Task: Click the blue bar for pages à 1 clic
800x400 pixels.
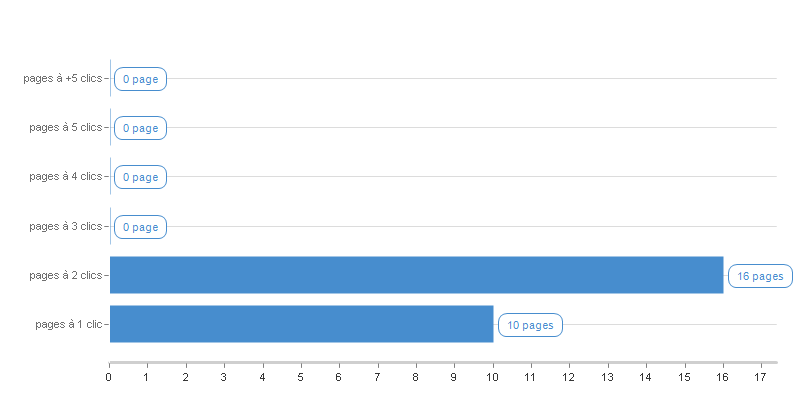Action: [x=302, y=324]
